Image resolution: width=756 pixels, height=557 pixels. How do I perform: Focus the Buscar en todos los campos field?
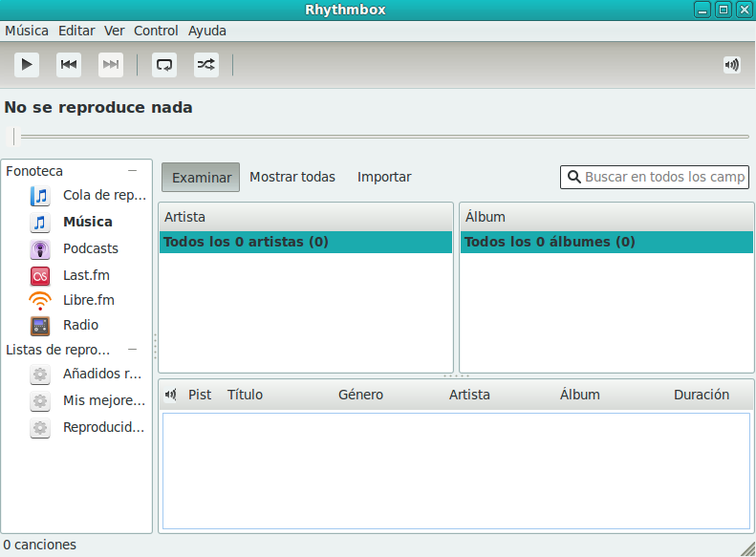pos(655,178)
